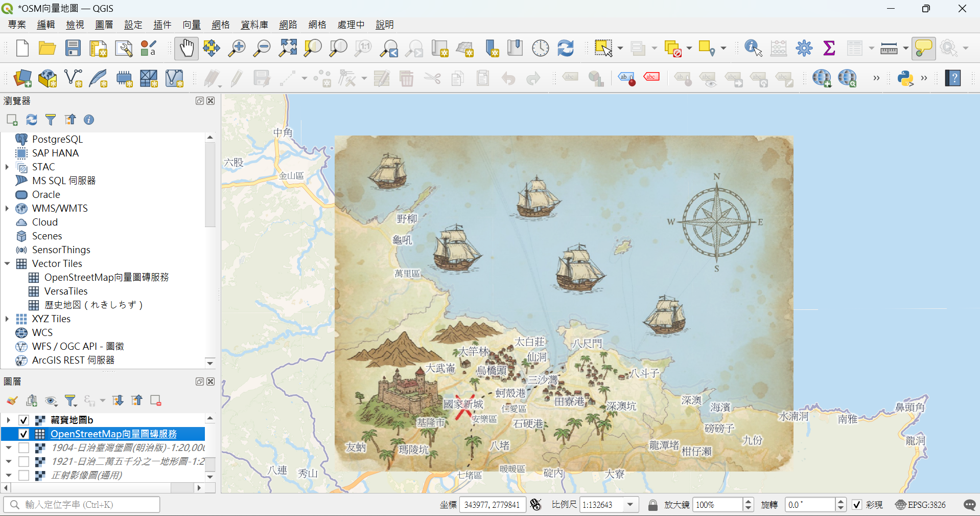Open Data Source Manager icon
The height and width of the screenshot is (516, 980).
22,78
